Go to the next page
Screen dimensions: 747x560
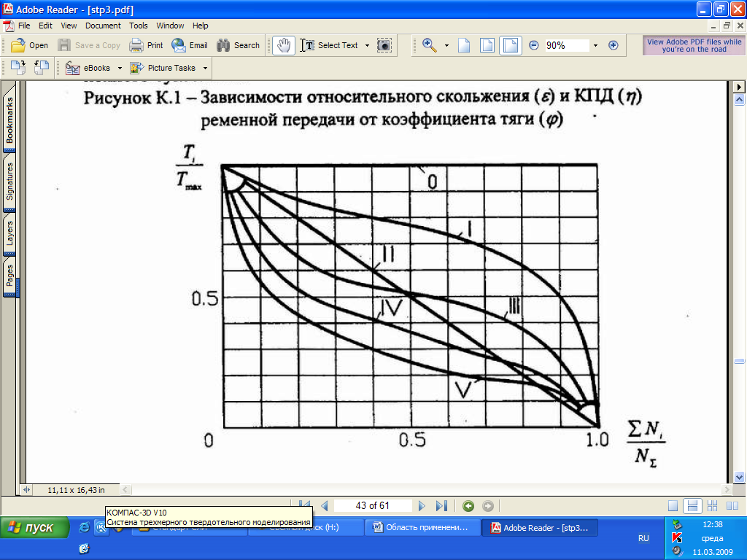coord(422,506)
